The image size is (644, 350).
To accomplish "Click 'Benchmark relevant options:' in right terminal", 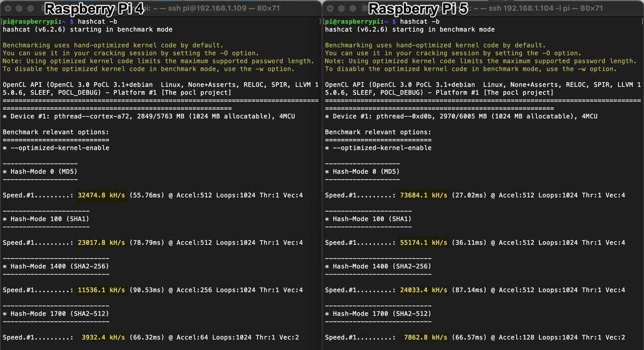I will [378, 132].
